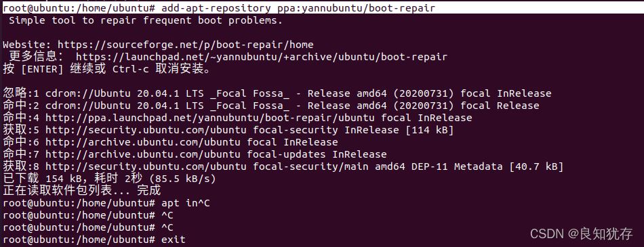Screen dimensions: 644x247
Task: Open the launchpad.net yannubuntu archive link
Action: pos(261,57)
